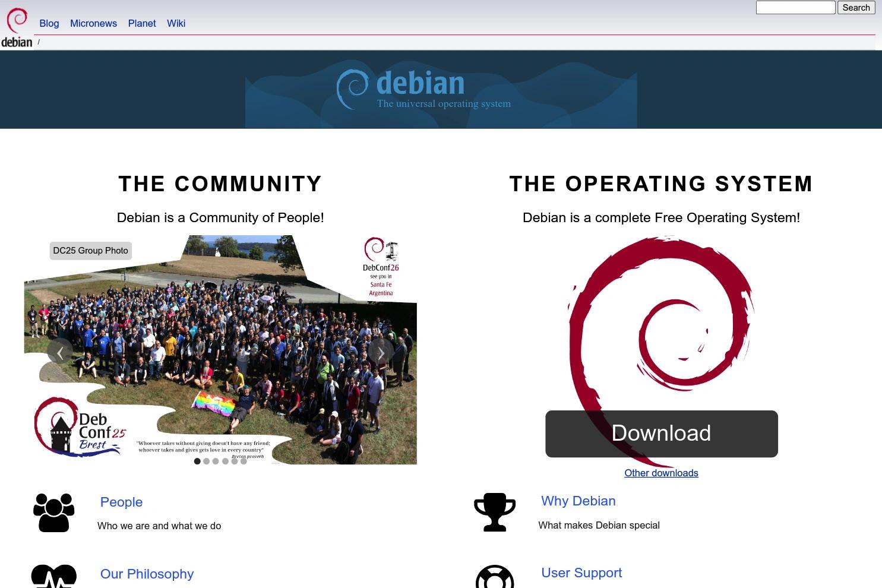Click inside the search input field
This screenshot has height=588, width=882.
tap(795, 8)
